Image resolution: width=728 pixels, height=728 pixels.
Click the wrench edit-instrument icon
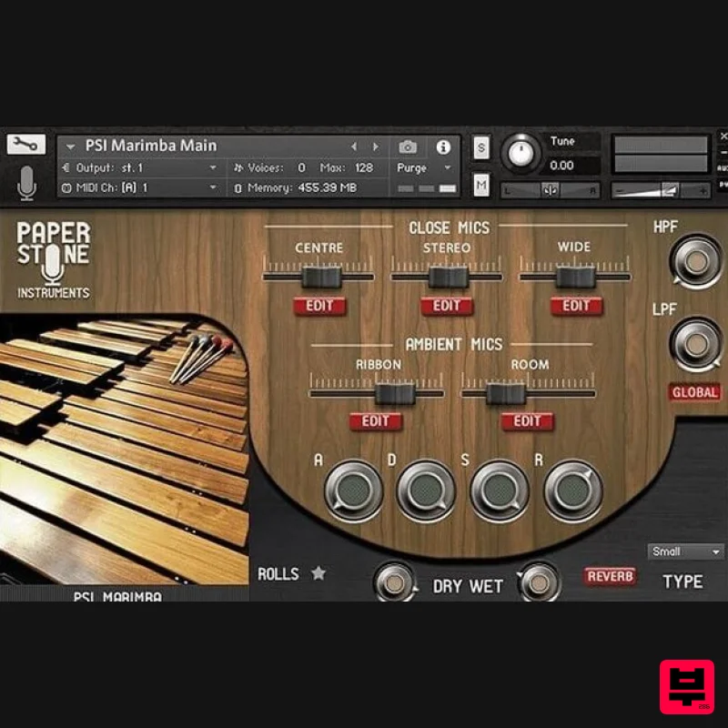(x=25, y=144)
